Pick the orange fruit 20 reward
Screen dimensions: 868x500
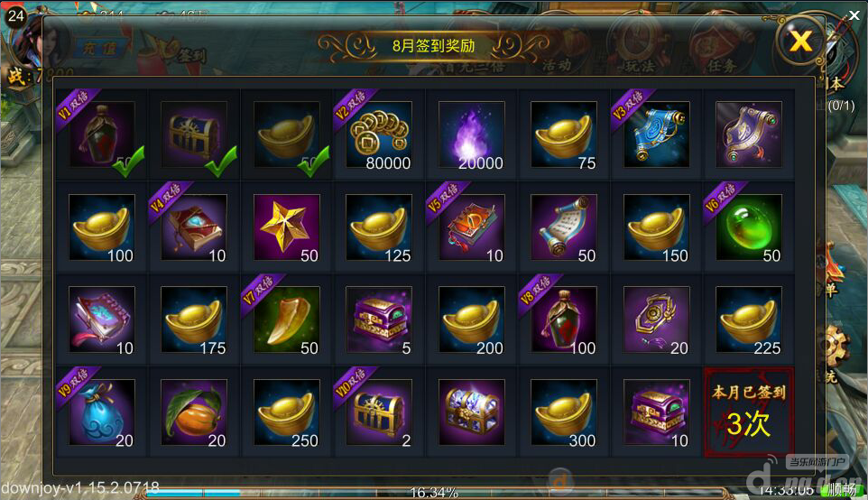tap(194, 412)
